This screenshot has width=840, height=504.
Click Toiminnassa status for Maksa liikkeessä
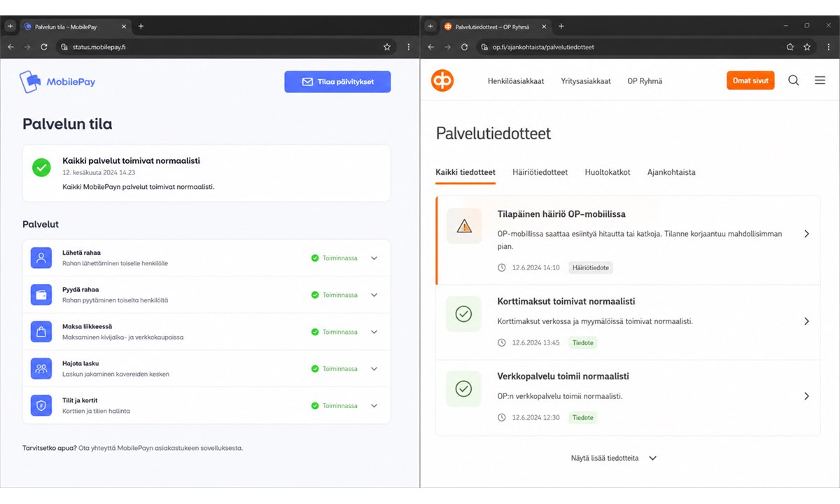334,332
